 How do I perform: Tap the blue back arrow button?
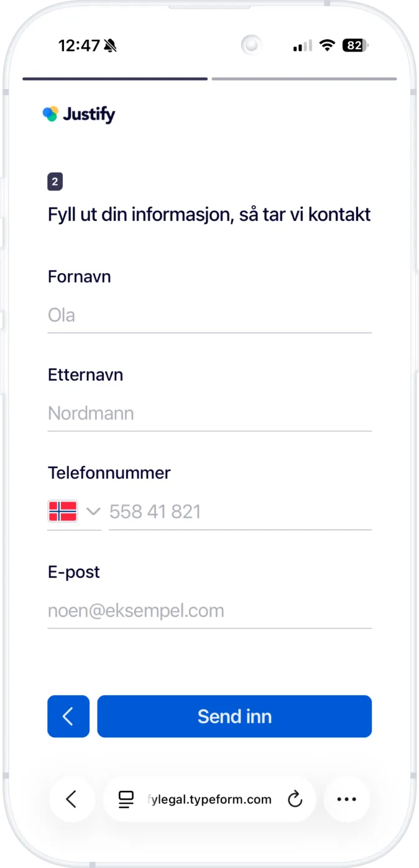click(x=68, y=716)
